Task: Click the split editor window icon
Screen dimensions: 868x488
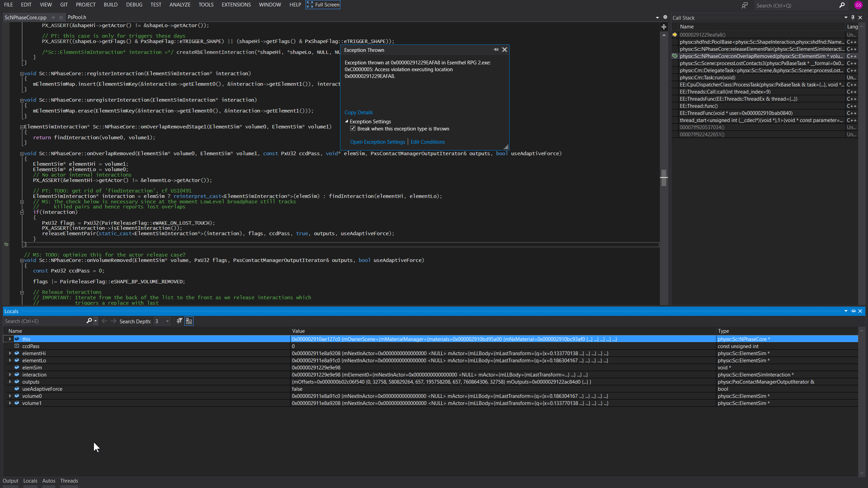Action: pyautogui.click(x=664, y=27)
